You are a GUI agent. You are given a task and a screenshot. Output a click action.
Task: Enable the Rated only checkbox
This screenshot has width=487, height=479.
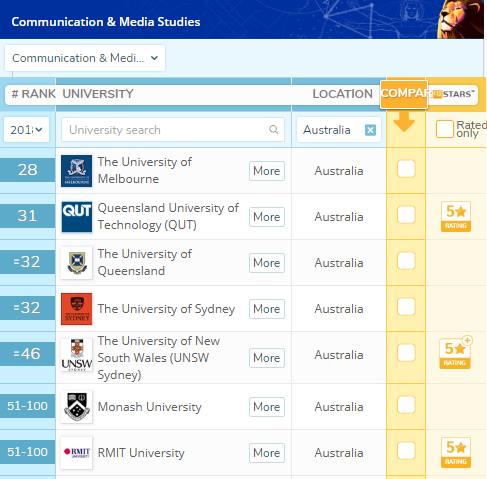pyautogui.click(x=445, y=129)
